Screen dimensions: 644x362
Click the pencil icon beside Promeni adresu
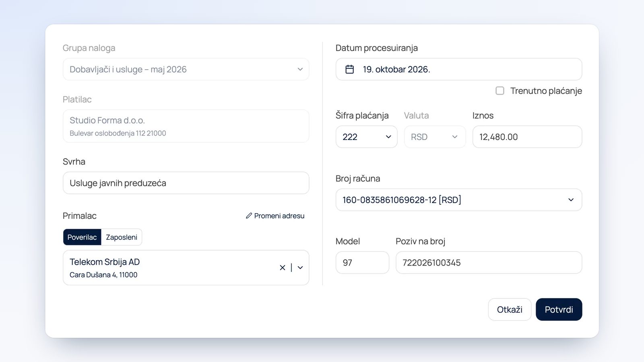point(249,216)
